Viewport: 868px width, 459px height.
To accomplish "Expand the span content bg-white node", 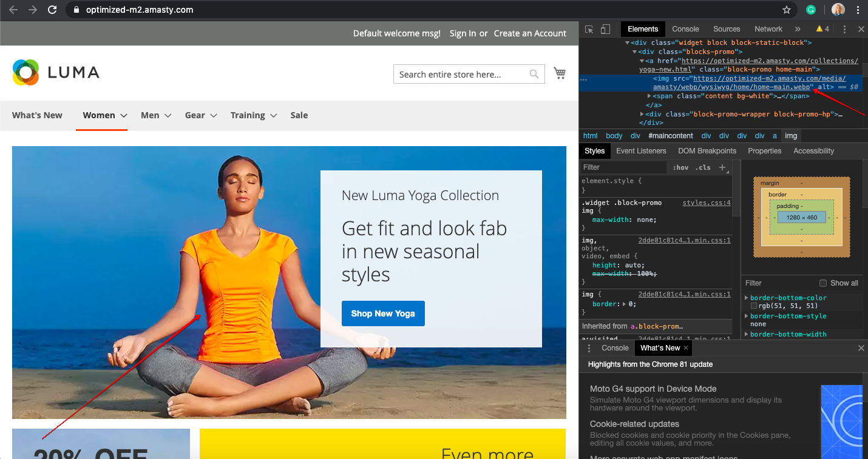I will tap(649, 96).
